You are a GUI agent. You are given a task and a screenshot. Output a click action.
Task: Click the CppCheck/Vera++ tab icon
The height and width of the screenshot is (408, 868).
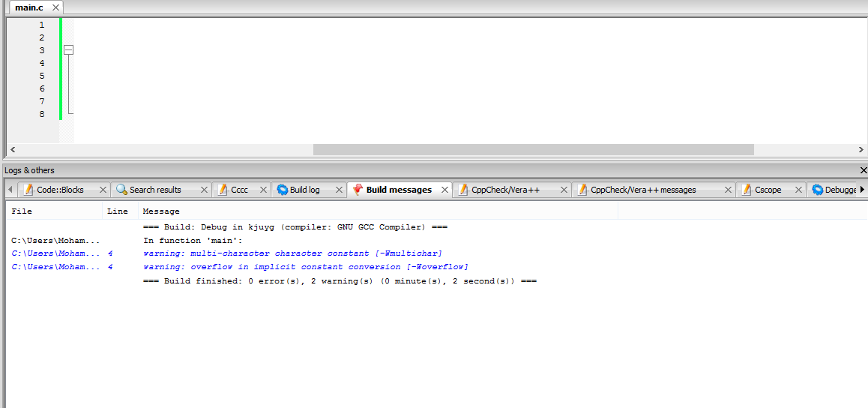click(x=463, y=190)
